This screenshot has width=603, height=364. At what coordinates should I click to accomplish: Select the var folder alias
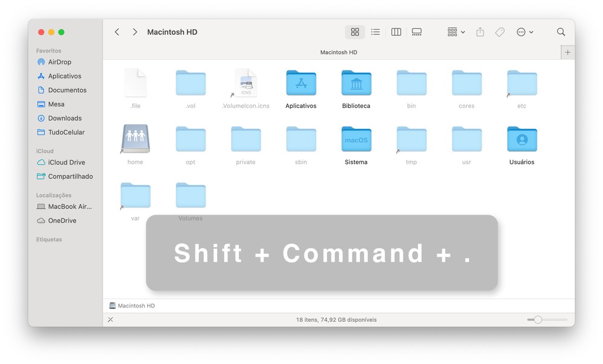pos(135,195)
